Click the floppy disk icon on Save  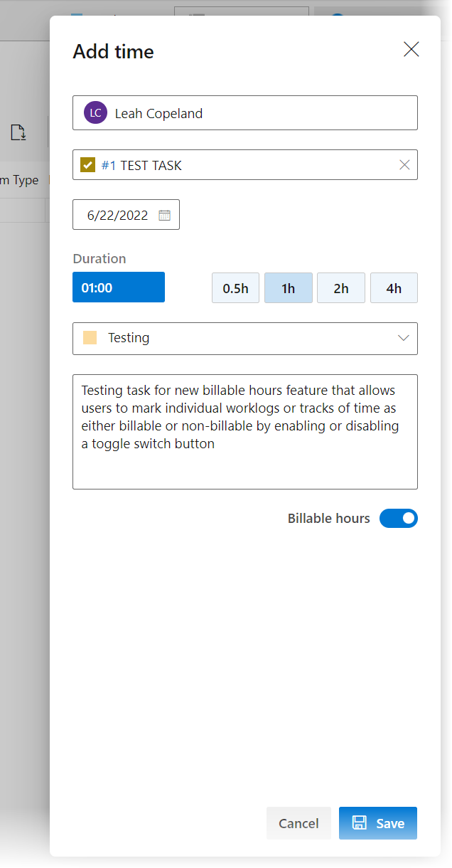(360, 823)
